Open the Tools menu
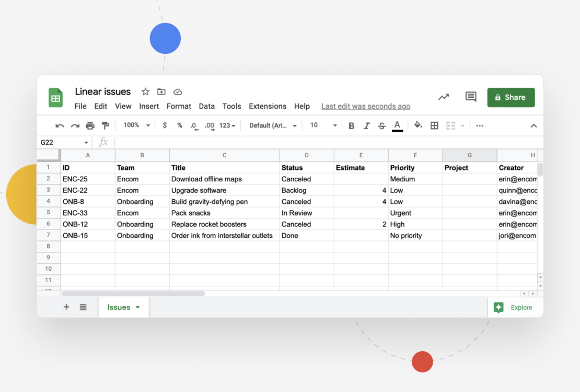 (231, 106)
